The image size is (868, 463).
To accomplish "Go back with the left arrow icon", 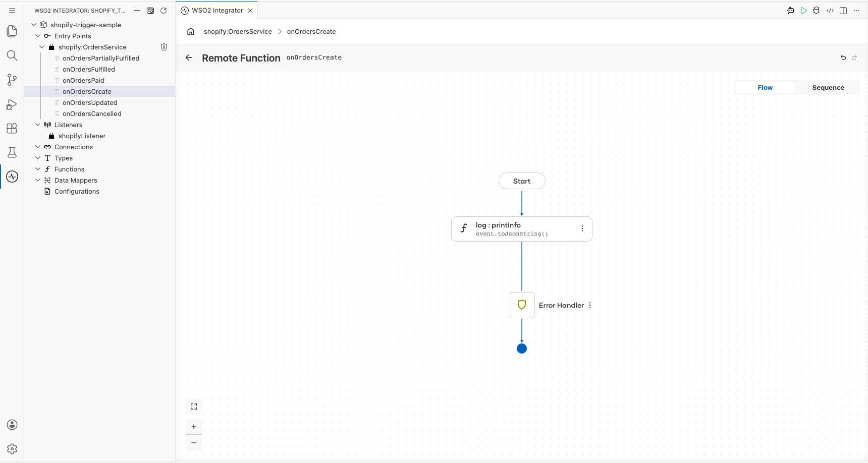I will [x=189, y=57].
